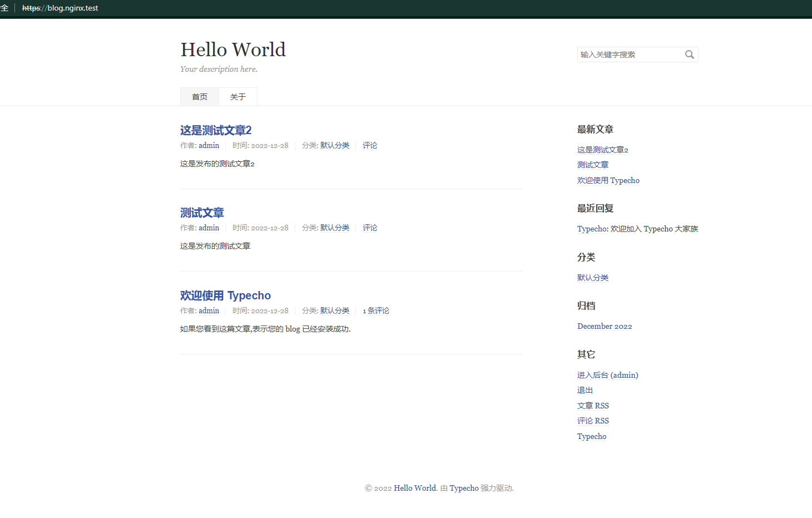
Task: Focus the keyword search input field
Action: click(x=637, y=55)
